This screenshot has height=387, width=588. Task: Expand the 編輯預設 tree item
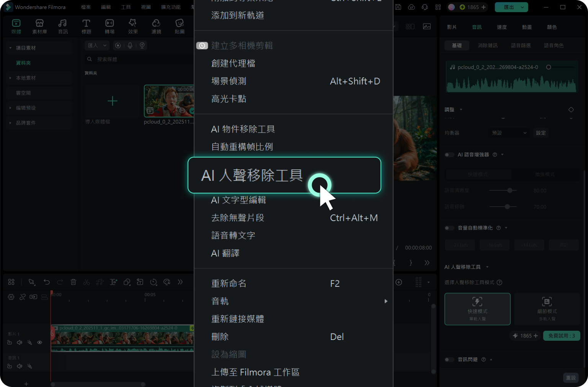point(10,108)
